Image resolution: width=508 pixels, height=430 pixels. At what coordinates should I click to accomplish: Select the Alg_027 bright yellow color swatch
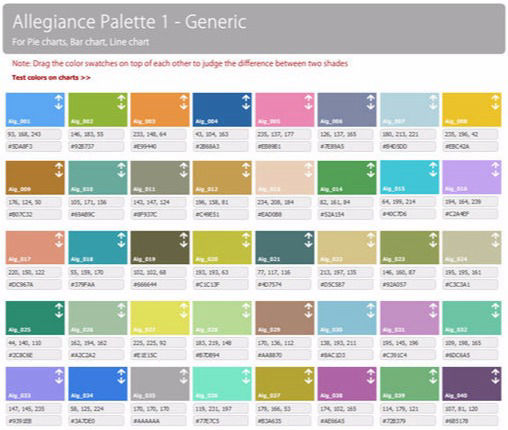(x=160, y=318)
